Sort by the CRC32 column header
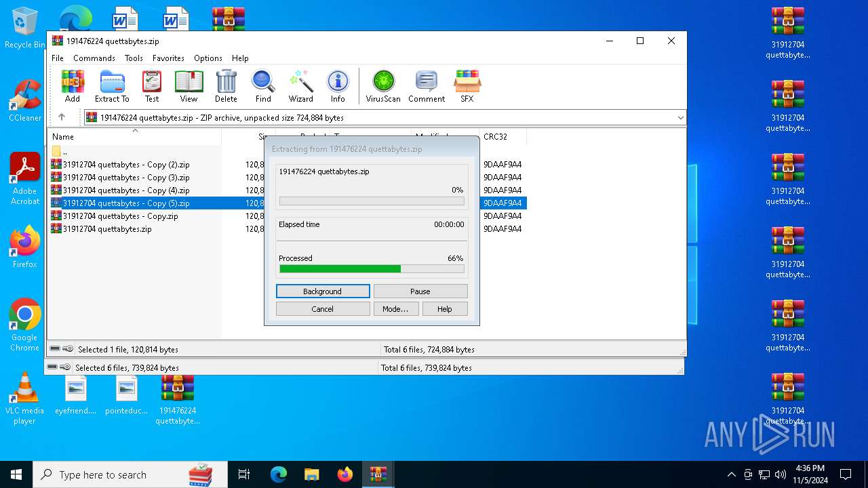This screenshot has height=488, width=868. click(x=502, y=137)
